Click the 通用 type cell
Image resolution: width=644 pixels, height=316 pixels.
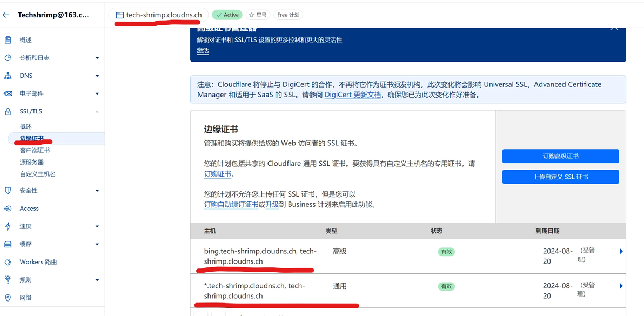(340, 286)
